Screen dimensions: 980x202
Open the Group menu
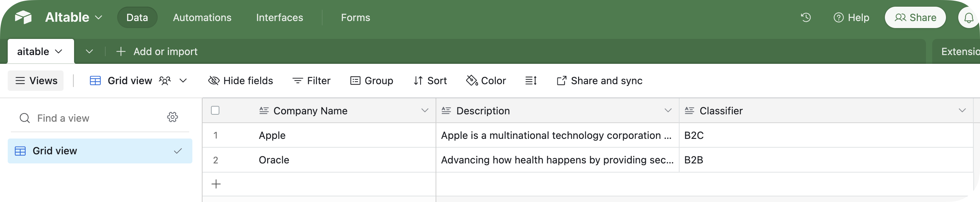(371, 81)
